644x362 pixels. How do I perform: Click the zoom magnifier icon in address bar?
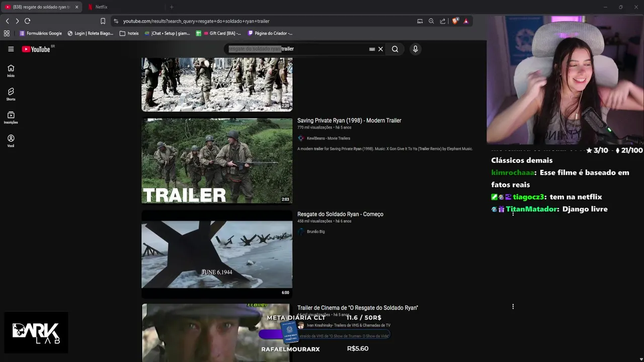[x=431, y=21]
